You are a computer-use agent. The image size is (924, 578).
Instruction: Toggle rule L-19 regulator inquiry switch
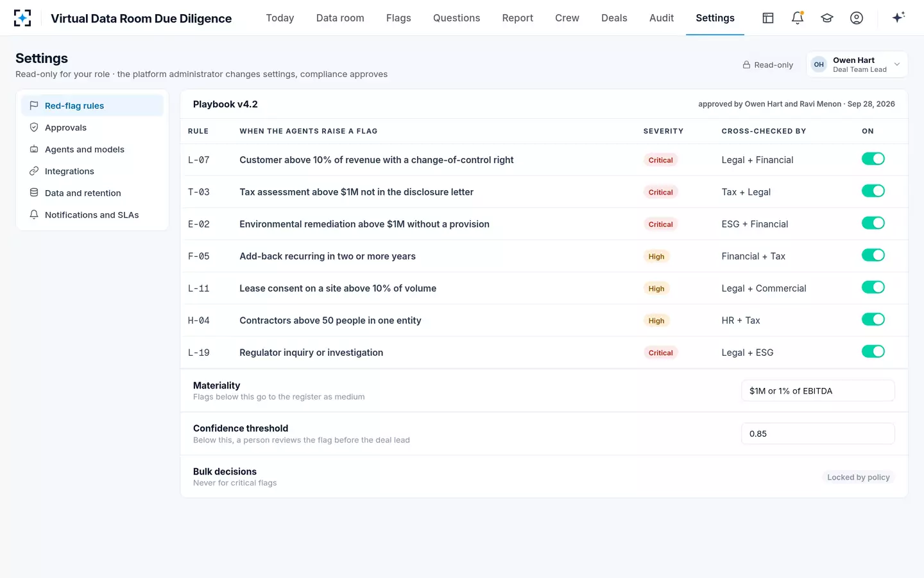(x=873, y=351)
